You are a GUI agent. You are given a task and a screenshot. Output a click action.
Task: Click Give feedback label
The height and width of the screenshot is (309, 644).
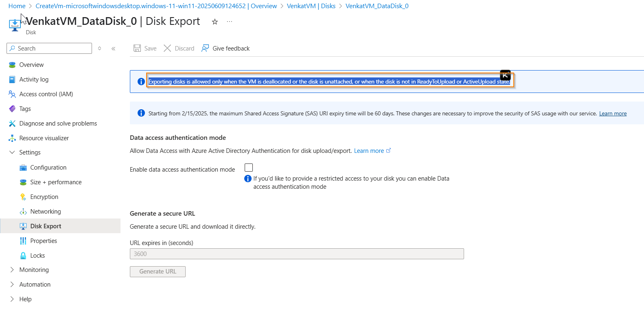point(231,49)
